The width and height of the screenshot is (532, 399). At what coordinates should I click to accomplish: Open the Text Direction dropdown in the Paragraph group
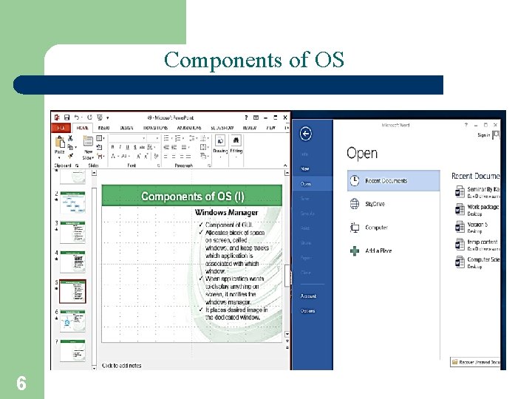click(x=204, y=138)
